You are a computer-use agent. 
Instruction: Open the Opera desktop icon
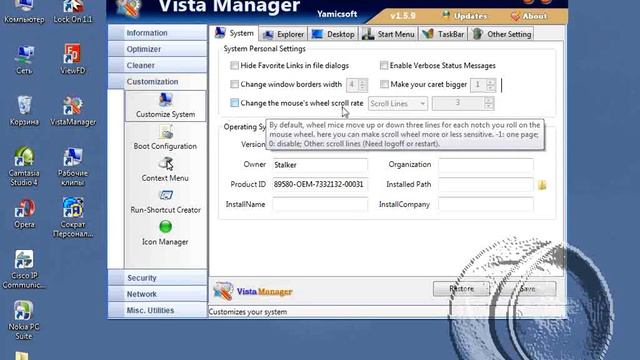(24, 213)
